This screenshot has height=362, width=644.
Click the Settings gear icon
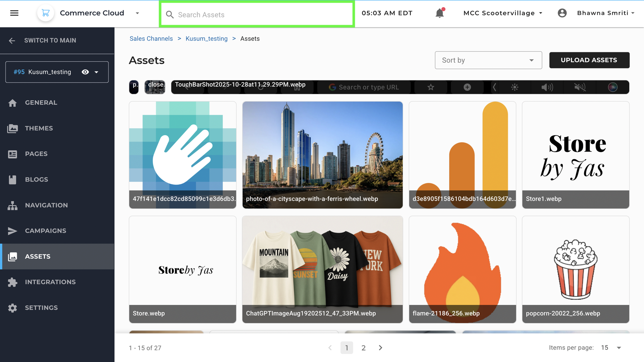point(12,308)
